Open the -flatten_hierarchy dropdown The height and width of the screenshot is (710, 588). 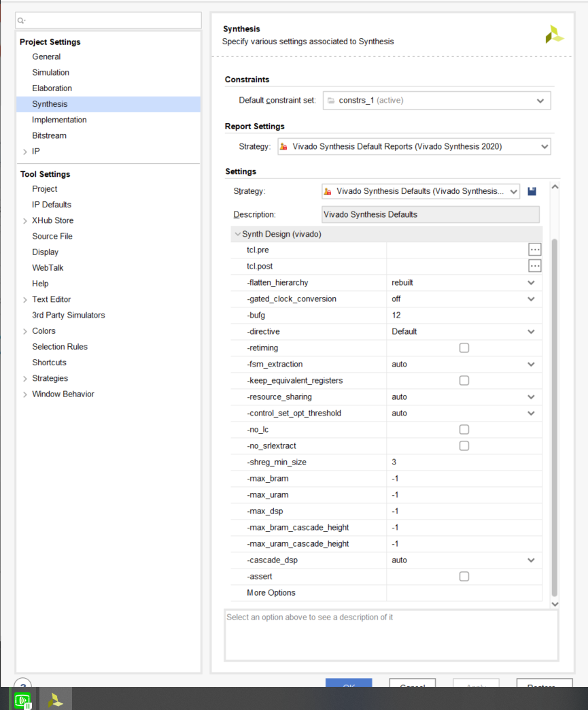point(531,282)
